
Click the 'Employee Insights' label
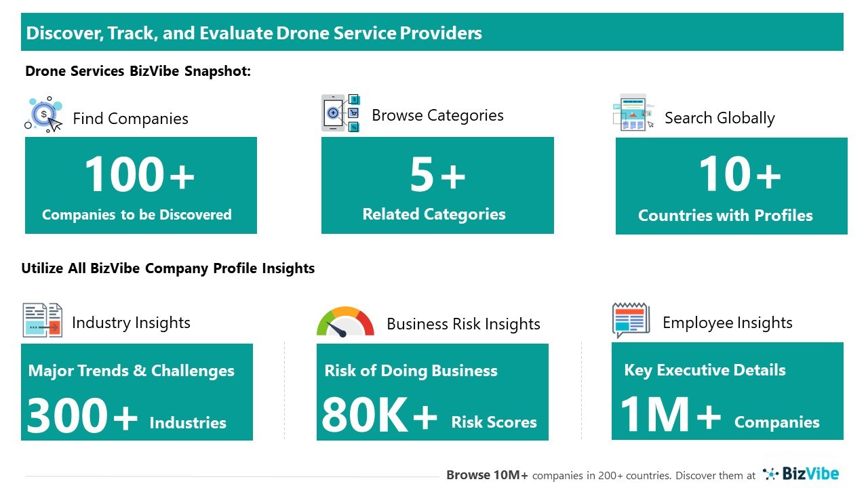728,323
